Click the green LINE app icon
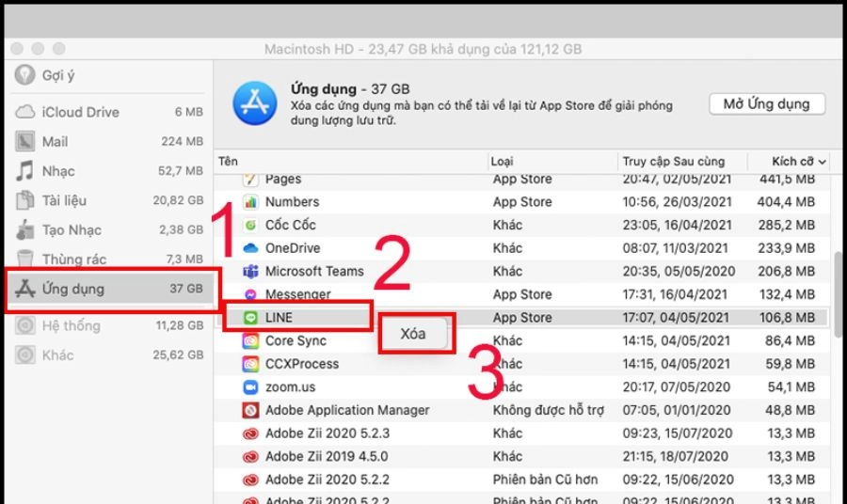The image size is (847, 504). click(250, 318)
